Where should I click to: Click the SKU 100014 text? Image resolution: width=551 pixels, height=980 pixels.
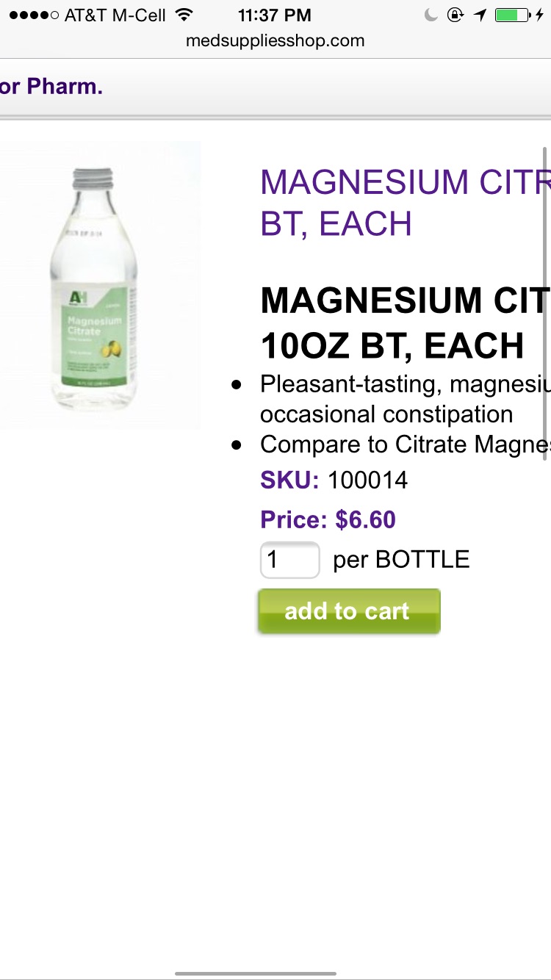pos(334,480)
